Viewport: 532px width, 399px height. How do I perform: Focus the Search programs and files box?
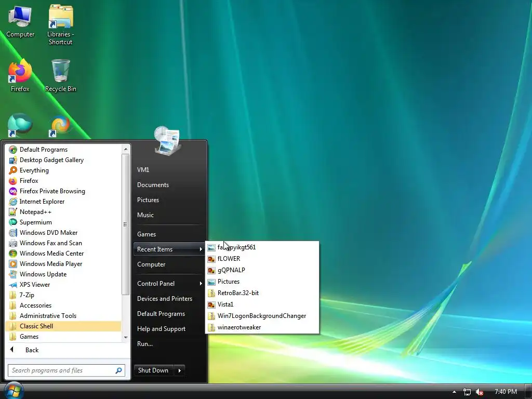(66, 370)
